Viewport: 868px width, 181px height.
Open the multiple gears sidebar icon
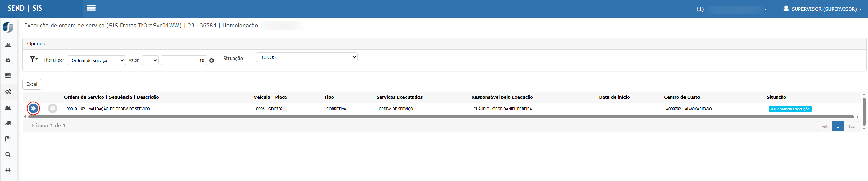[8, 92]
